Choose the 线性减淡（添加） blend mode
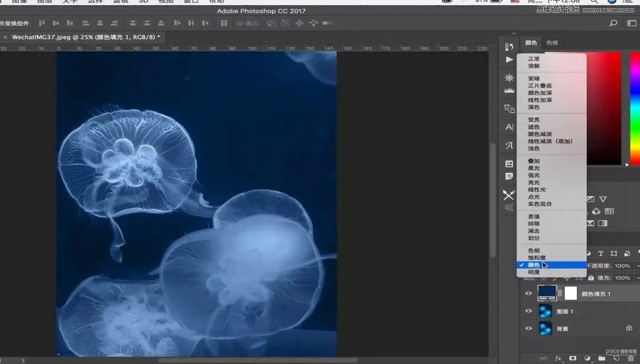 [x=552, y=141]
